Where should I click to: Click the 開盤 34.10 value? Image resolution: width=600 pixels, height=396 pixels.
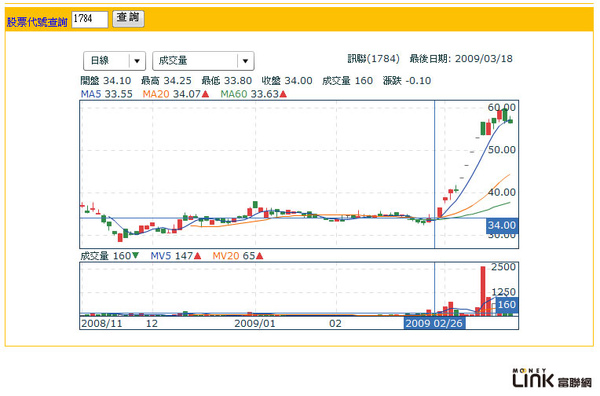[106, 81]
